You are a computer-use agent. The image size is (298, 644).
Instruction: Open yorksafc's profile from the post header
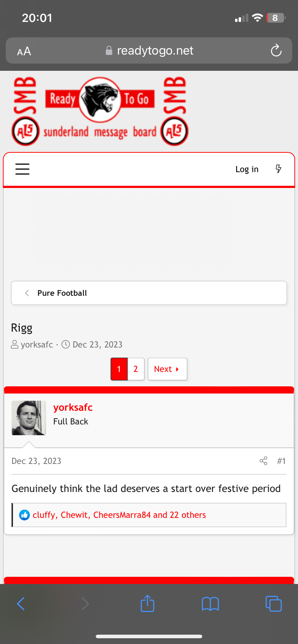point(73,408)
